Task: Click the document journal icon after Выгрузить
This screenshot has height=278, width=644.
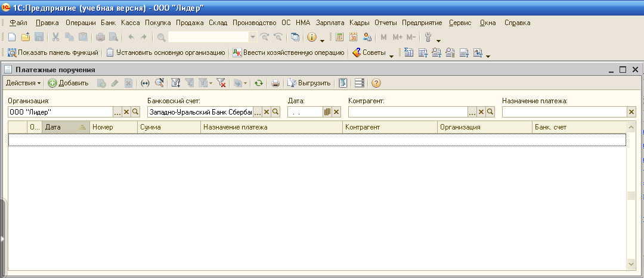Action: pos(343,83)
